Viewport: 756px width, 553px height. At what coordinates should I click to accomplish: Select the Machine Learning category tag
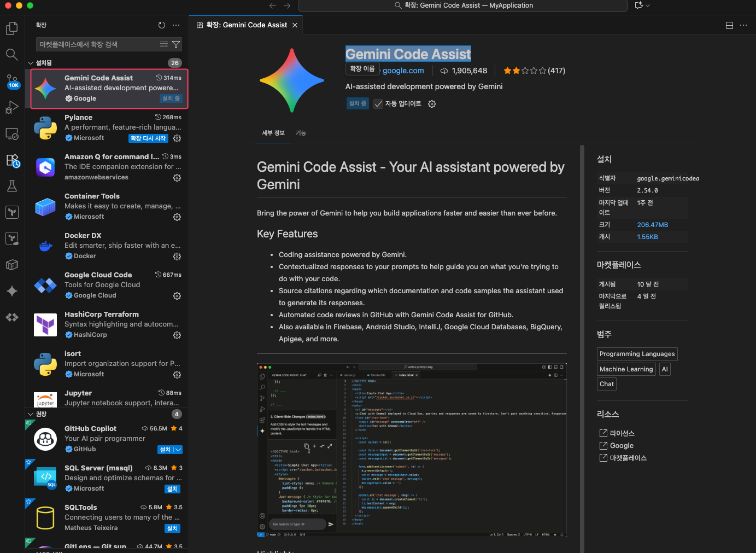626,369
